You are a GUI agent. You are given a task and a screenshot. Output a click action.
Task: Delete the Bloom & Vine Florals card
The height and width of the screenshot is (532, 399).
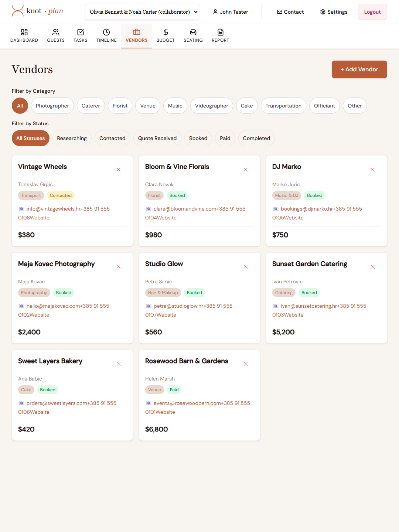point(246,170)
